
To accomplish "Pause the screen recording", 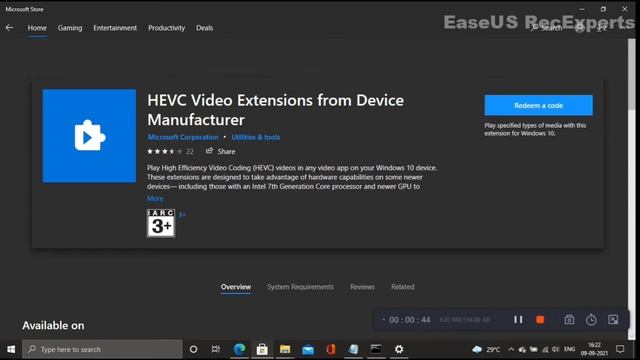I will click(x=518, y=320).
